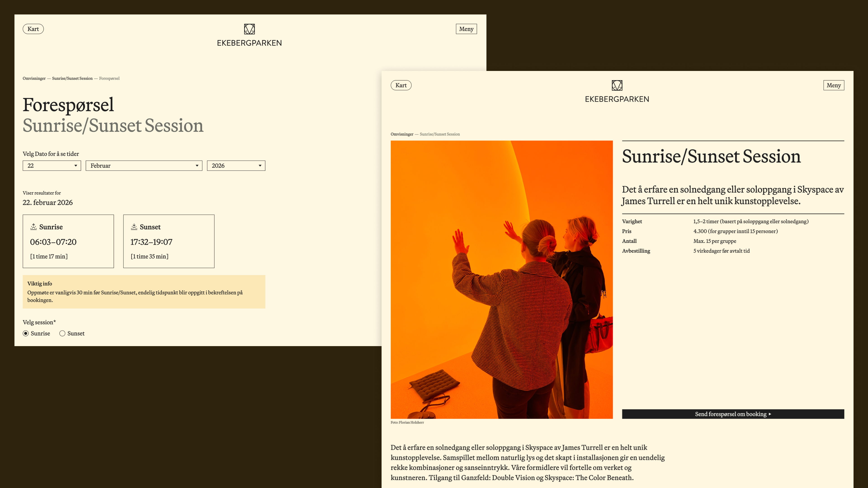
Task: Click Foto: Florian Holzherr caption
Action: (407, 422)
